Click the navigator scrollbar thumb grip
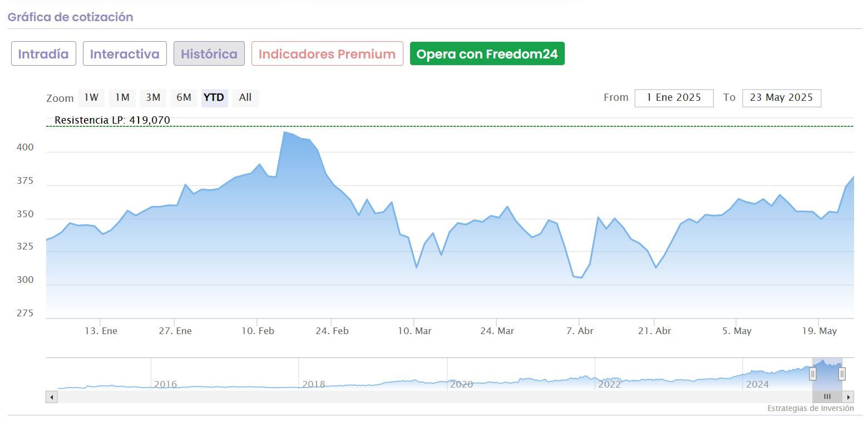Viewport: 868px width, 421px height. [x=827, y=397]
